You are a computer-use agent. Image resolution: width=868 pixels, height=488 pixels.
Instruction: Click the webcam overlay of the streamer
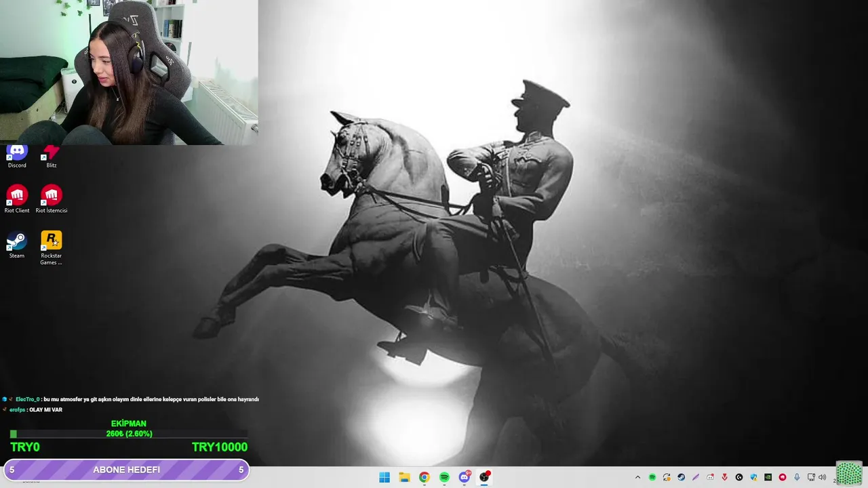[129, 73]
